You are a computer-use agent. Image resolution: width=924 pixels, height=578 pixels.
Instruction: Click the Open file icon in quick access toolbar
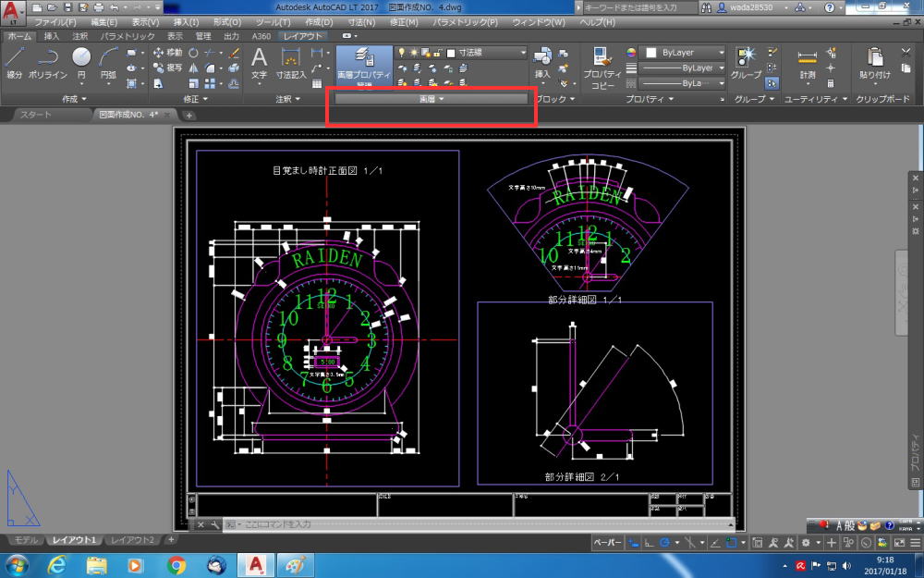[53, 7]
